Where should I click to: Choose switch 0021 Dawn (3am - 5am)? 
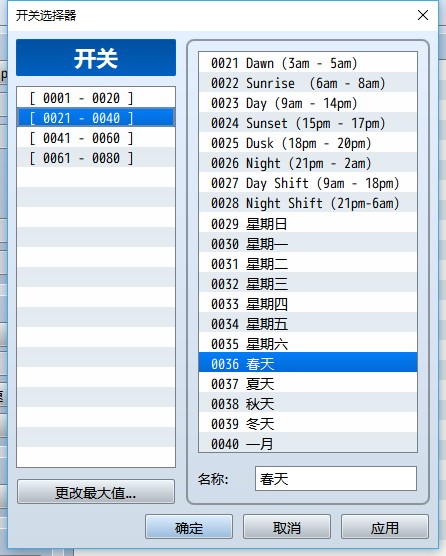click(x=308, y=63)
